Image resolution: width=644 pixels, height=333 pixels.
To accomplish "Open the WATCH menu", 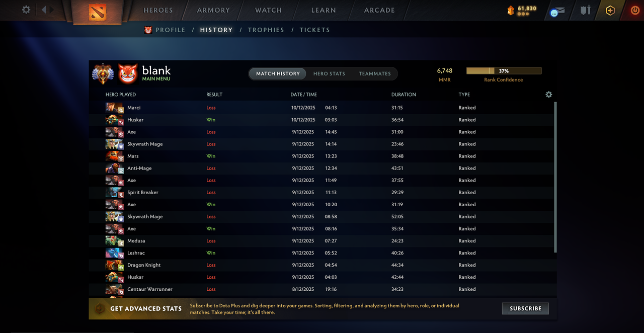I will click(x=268, y=10).
